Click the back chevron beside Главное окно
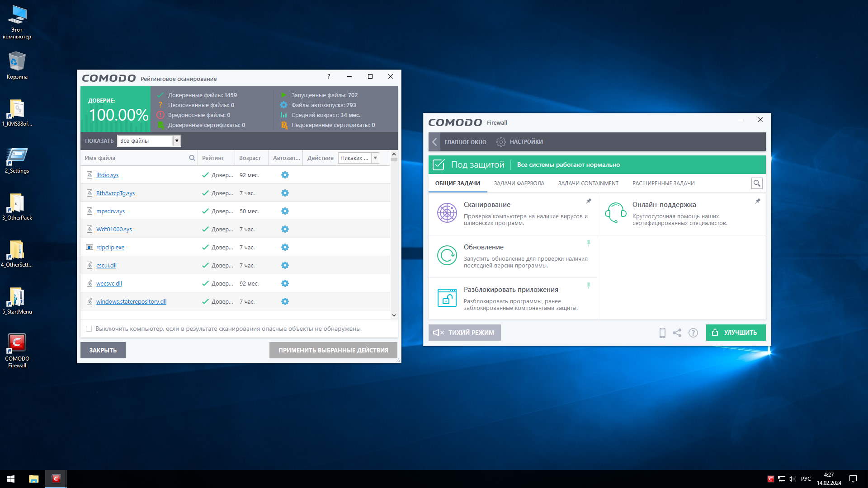This screenshot has height=488, width=868. click(x=434, y=142)
